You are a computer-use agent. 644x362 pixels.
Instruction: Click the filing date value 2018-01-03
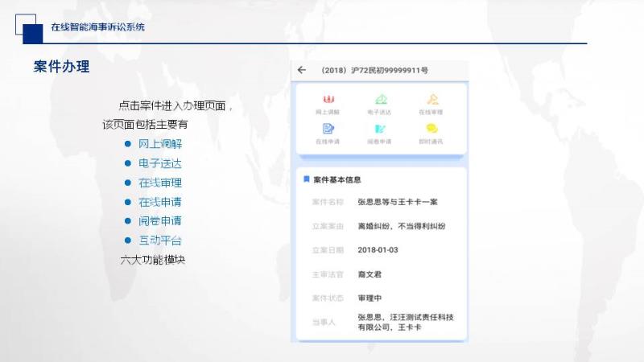click(x=378, y=249)
